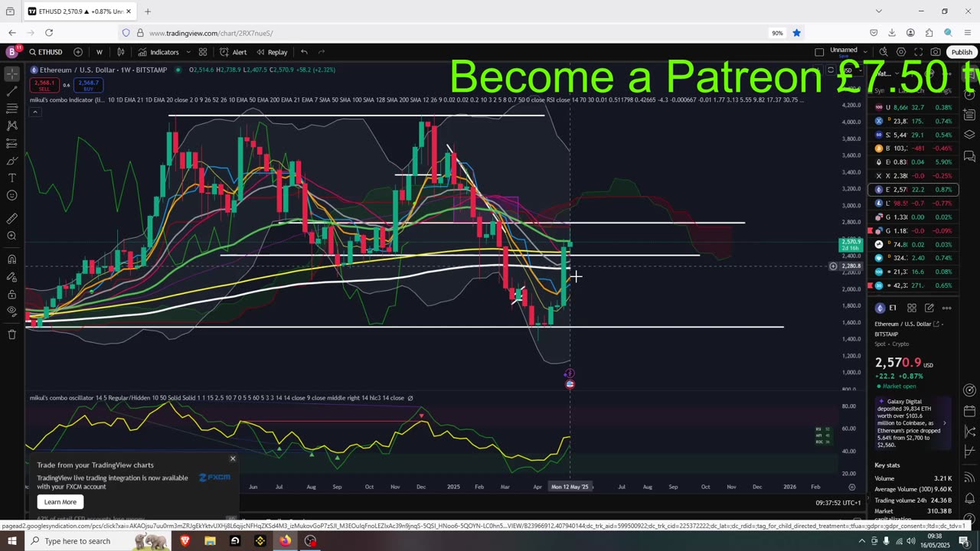
Task: Open indicator templates grid icon
Action: [203, 52]
